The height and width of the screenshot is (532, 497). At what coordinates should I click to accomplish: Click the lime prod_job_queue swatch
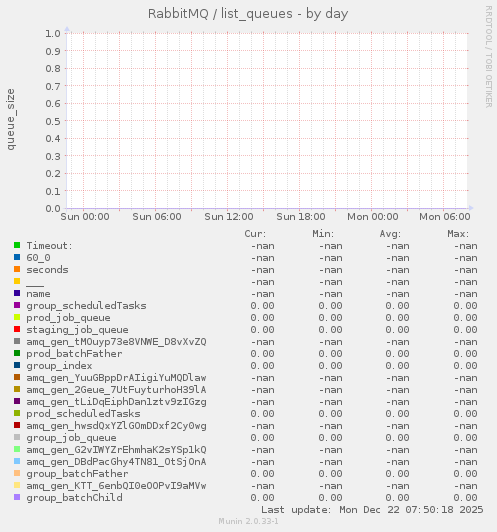pos(17,317)
